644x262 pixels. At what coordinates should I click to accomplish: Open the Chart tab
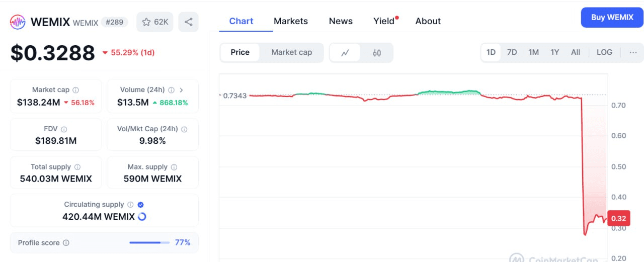tap(241, 21)
